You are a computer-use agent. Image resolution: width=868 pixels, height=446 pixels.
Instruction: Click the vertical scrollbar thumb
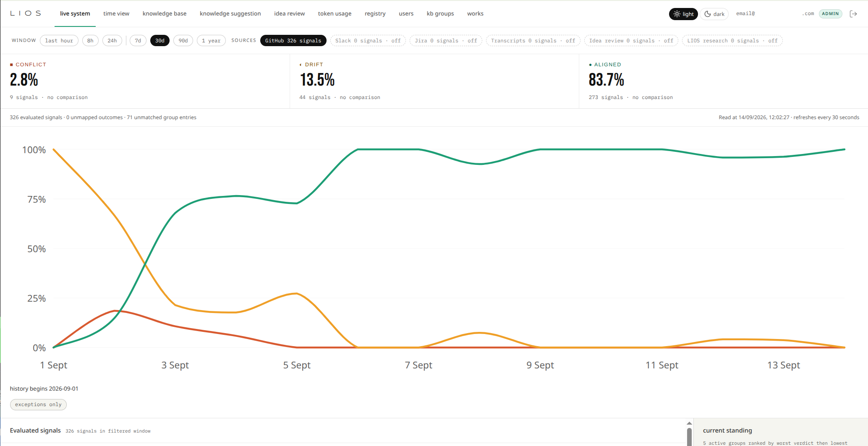click(689, 437)
